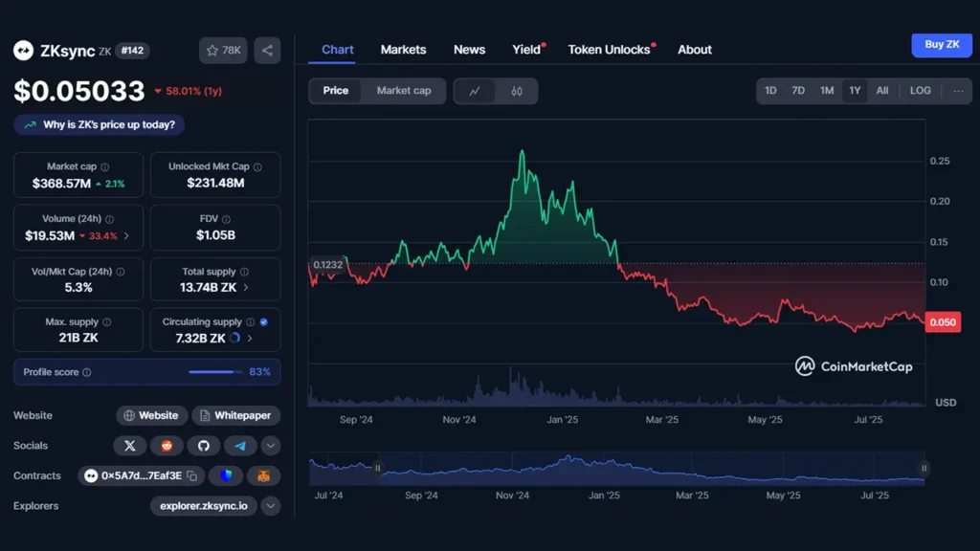
Task: Open explorer.zksync.io link
Action: 204,506
